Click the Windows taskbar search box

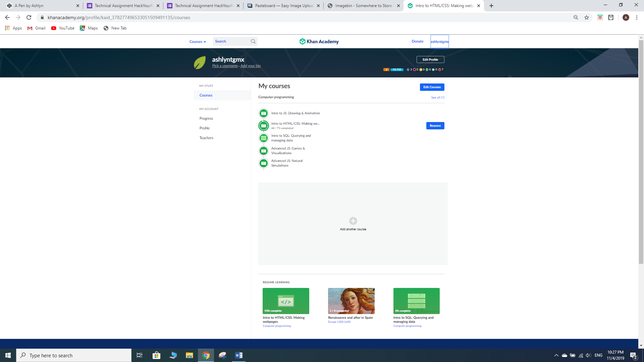pyautogui.click(x=74, y=355)
